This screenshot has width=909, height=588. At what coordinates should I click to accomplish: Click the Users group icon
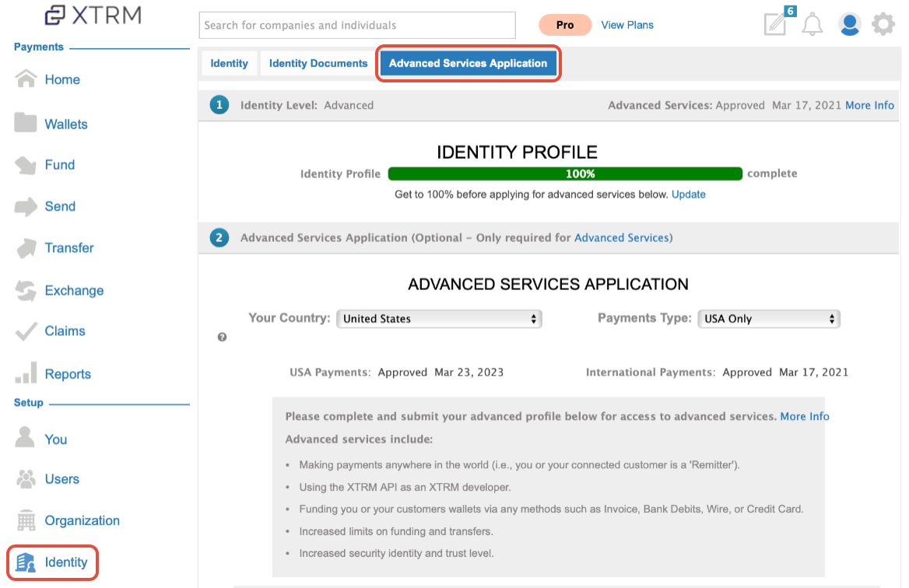tap(26, 478)
